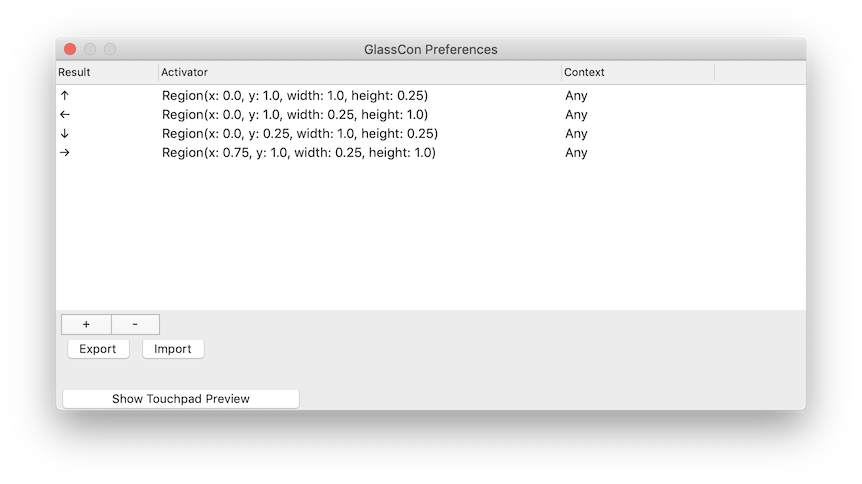Click Context 'Any' of right arrow row
This screenshot has height=484, width=862.
point(576,152)
